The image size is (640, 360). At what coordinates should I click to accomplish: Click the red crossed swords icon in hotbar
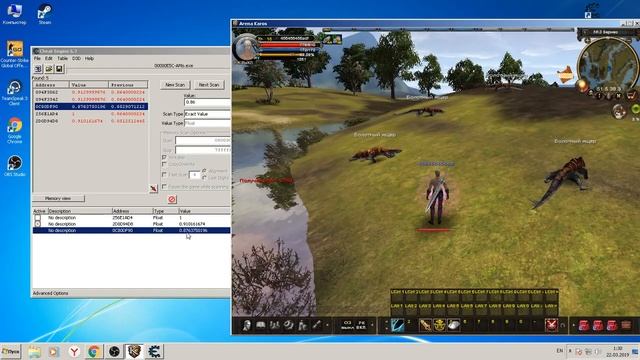tap(551, 325)
